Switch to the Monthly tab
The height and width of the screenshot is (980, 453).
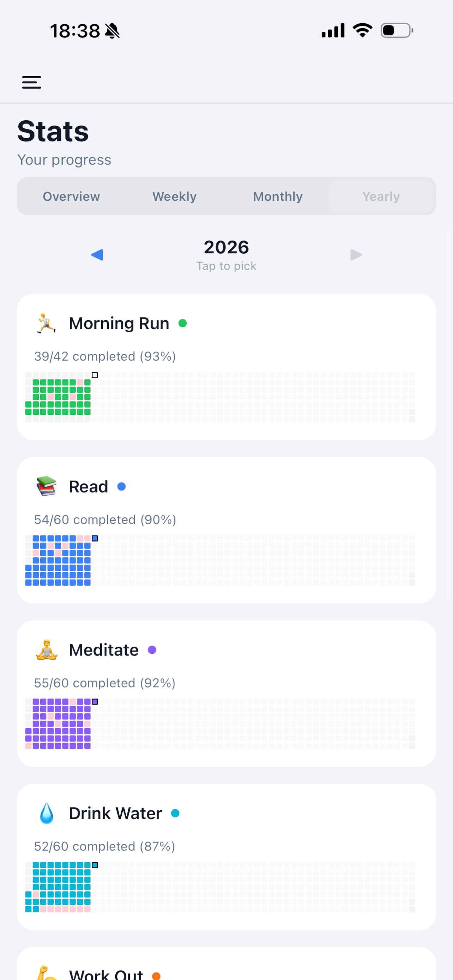[x=278, y=196]
